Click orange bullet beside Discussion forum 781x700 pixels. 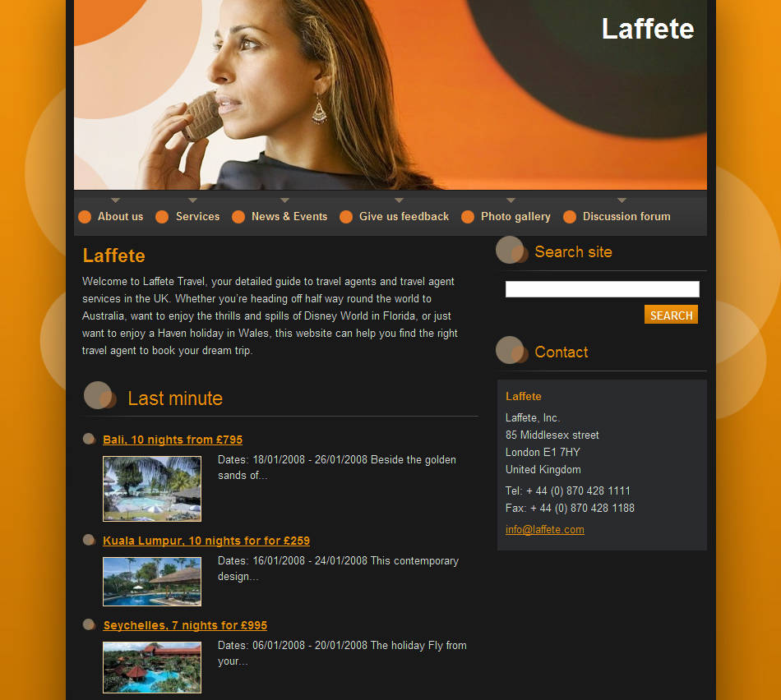point(570,217)
